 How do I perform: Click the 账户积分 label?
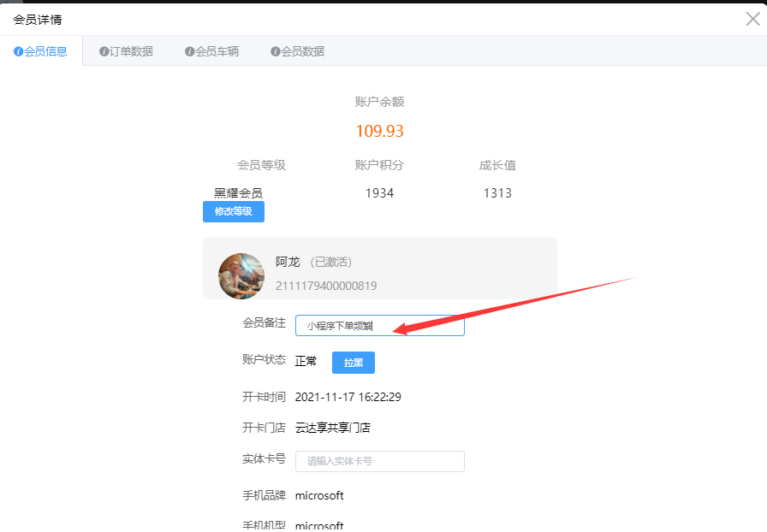click(379, 165)
